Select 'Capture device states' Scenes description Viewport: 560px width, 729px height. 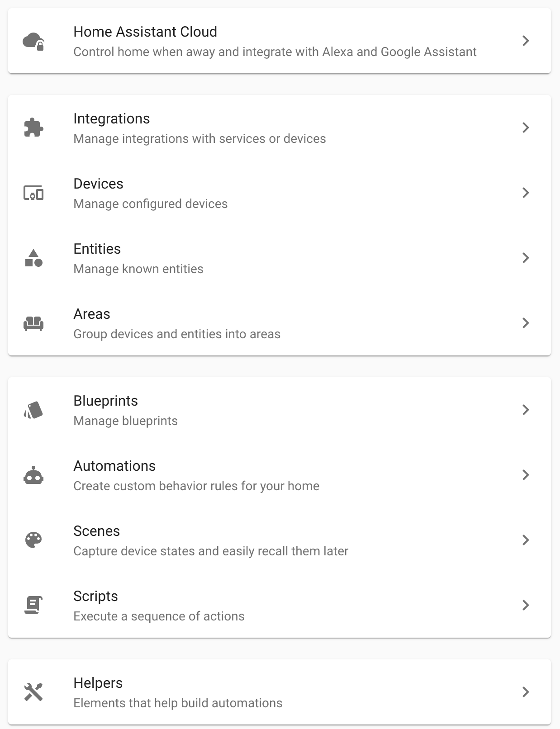click(211, 551)
